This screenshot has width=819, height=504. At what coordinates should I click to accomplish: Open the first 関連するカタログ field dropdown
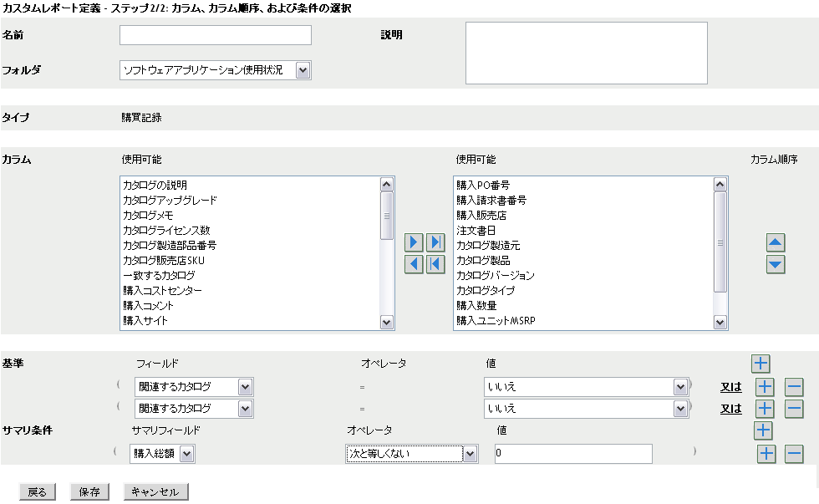point(244,386)
